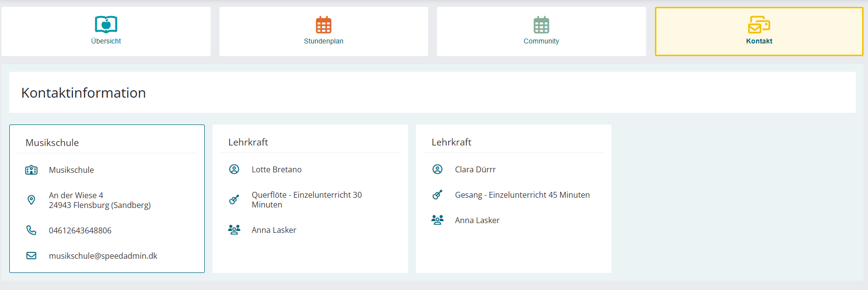Click the green Community calendar icon
Screen dimensions: 868x290
click(x=541, y=24)
